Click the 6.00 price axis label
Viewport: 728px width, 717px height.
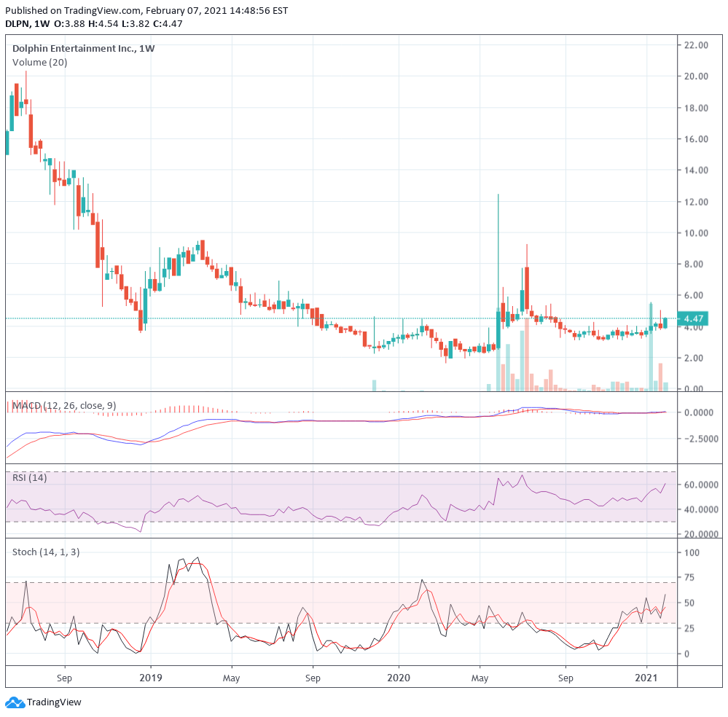694,295
